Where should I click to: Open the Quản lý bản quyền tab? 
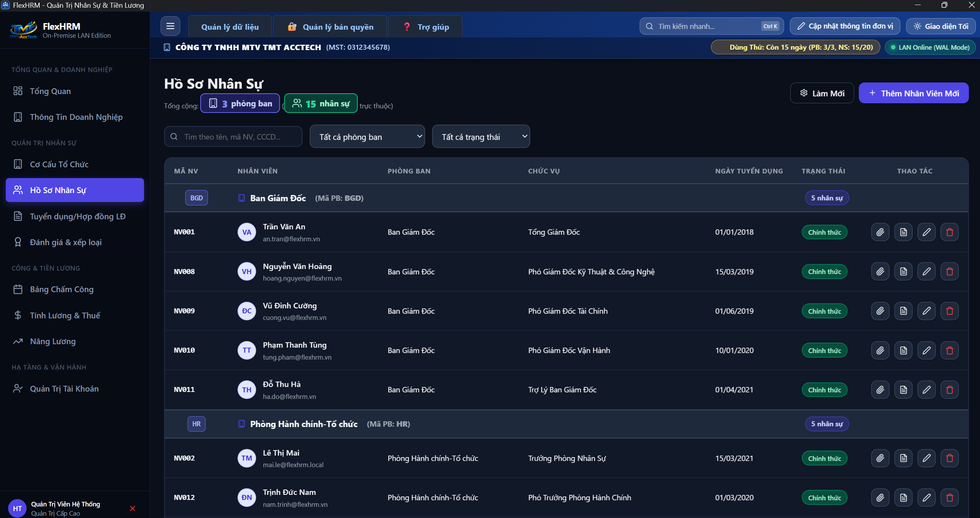330,27
